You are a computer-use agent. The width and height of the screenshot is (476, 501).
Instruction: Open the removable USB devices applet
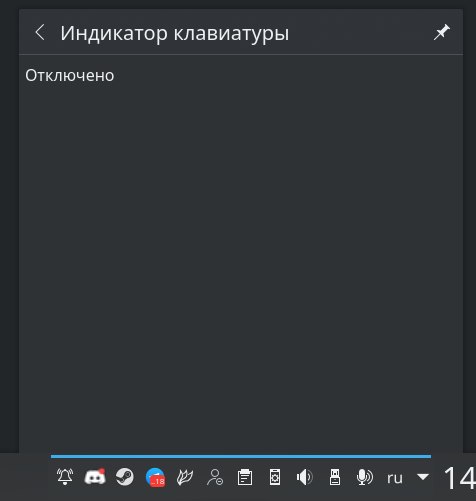click(335, 477)
